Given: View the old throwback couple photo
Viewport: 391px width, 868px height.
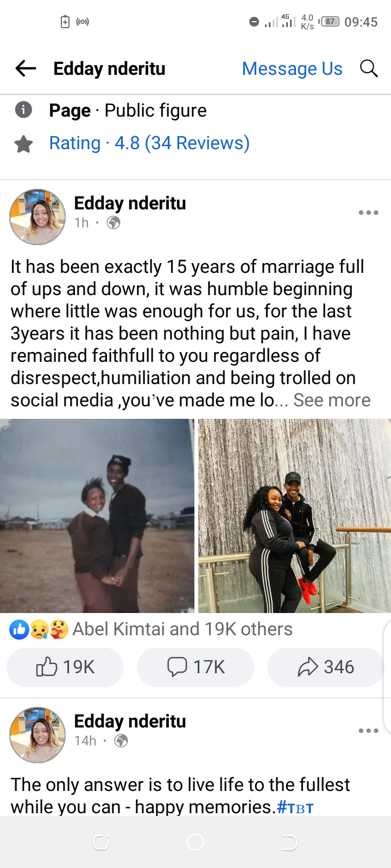Looking at the screenshot, I should tap(97, 516).
